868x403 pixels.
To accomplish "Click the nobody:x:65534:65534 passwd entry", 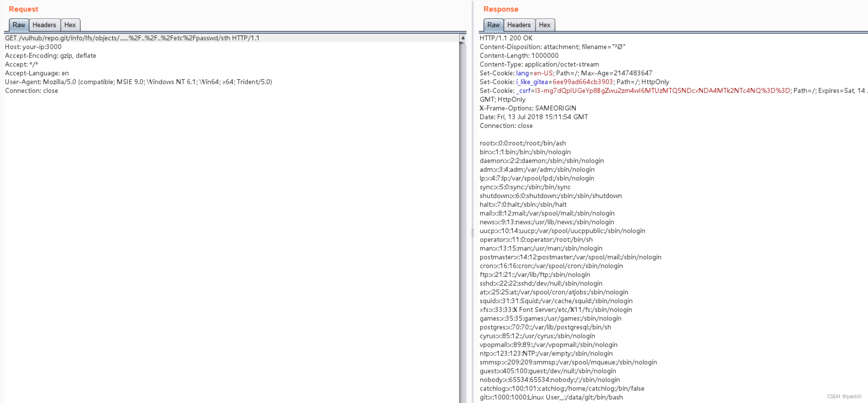I will (x=550, y=380).
